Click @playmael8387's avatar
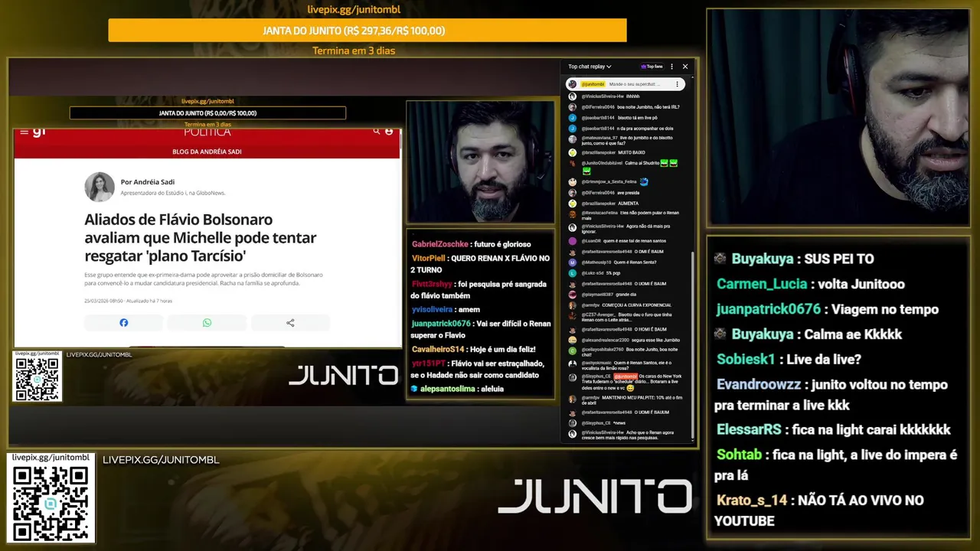The height and width of the screenshot is (551, 980). coord(572,295)
